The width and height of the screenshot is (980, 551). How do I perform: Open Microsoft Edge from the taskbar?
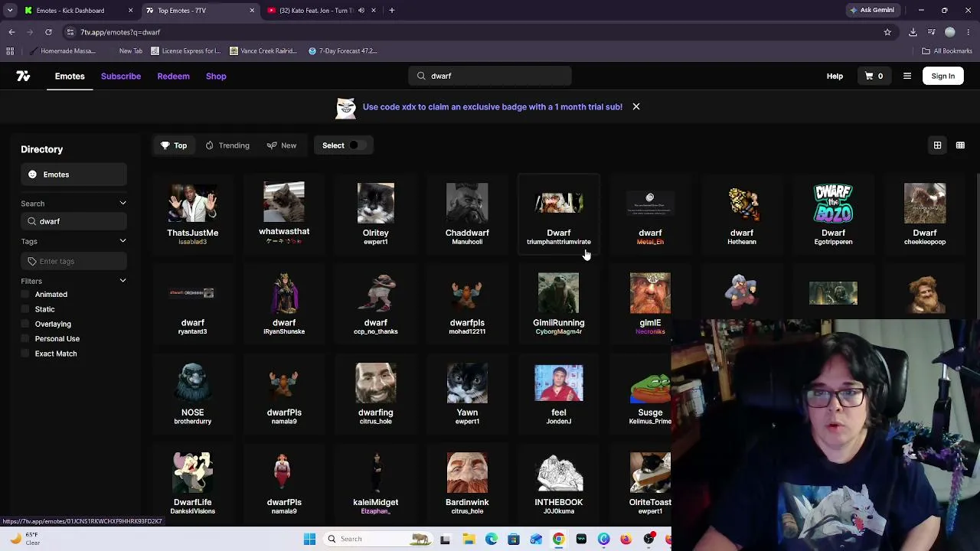491,539
